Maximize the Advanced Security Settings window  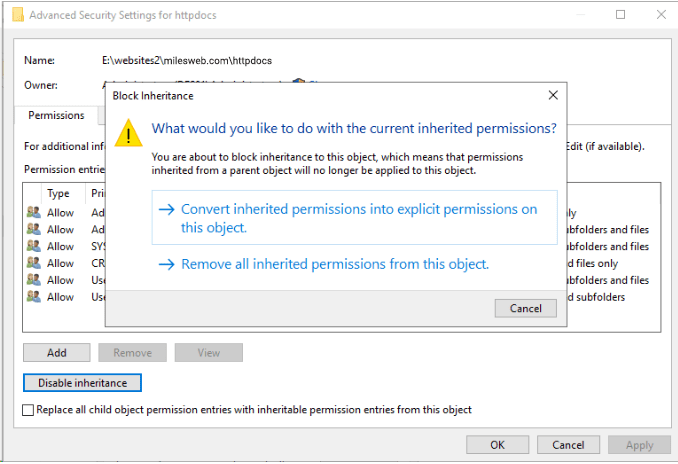pos(620,15)
